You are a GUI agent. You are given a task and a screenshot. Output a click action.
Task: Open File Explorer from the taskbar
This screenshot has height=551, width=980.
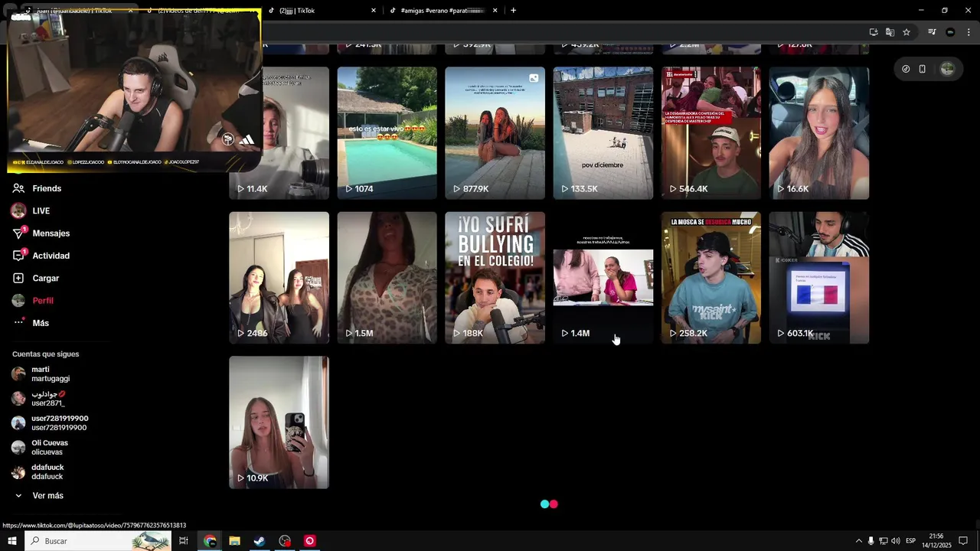(234, 541)
